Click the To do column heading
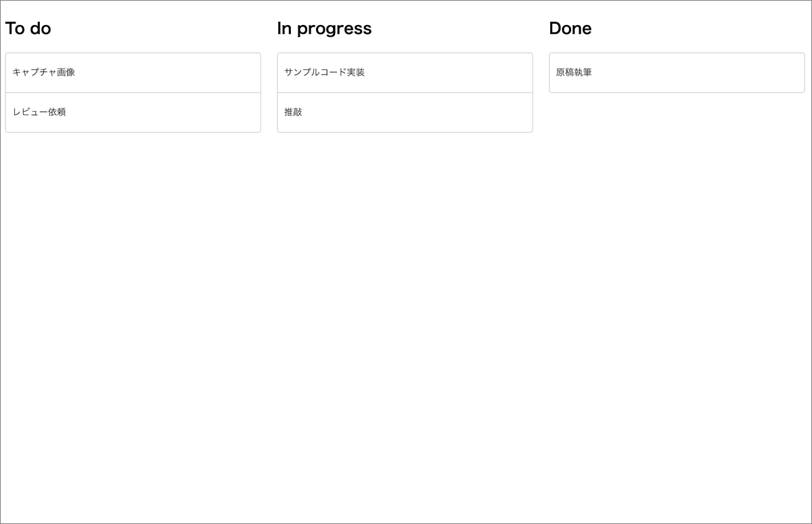The image size is (812, 524). [x=28, y=28]
